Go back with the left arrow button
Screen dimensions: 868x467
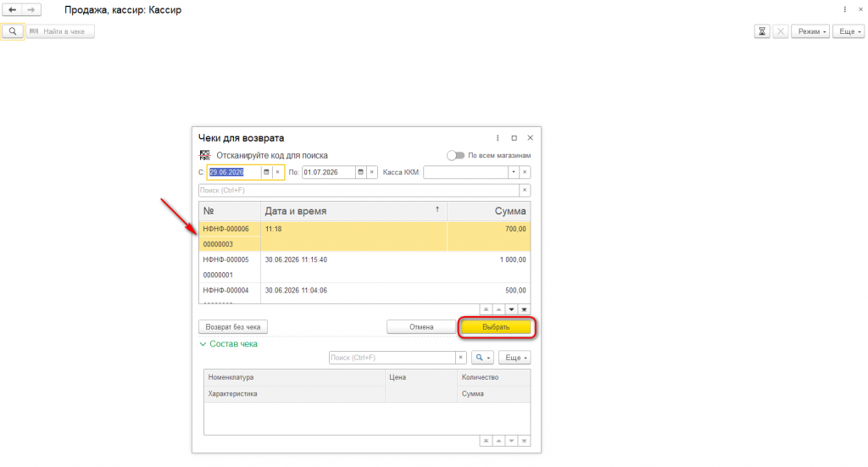click(x=12, y=10)
